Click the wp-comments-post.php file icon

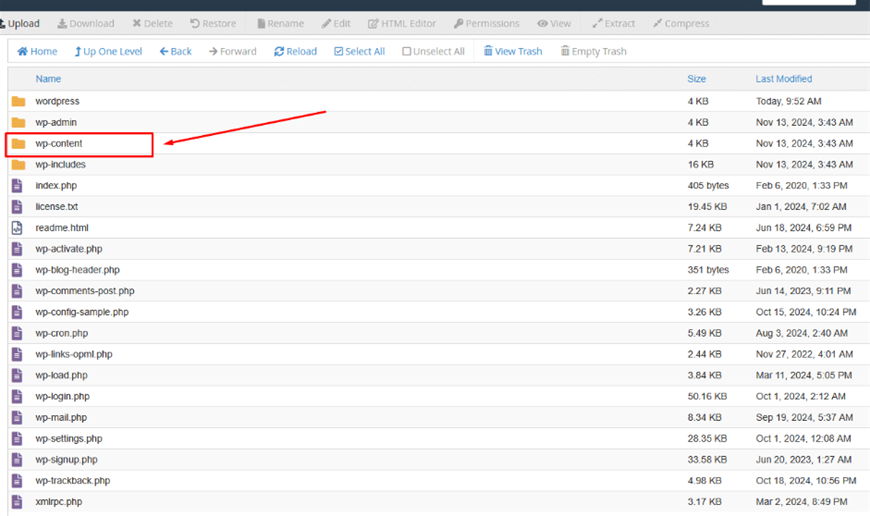[17, 291]
